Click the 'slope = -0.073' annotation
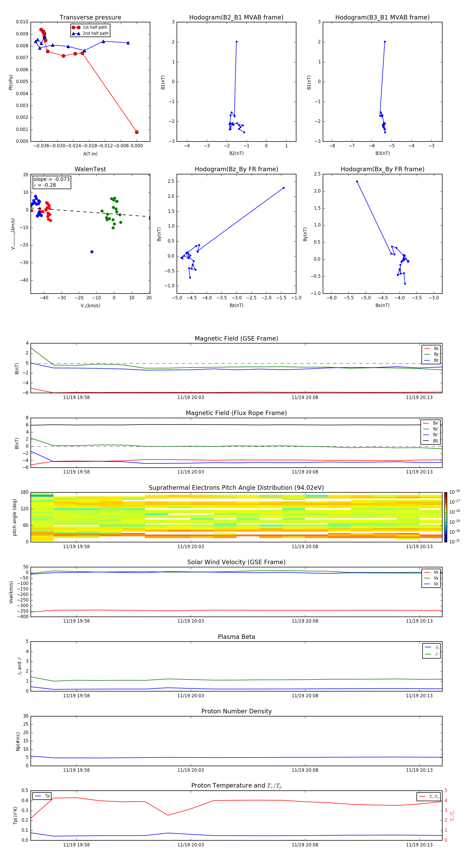The height and width of the screenshot is (868, 473). (x=52, y=179)
